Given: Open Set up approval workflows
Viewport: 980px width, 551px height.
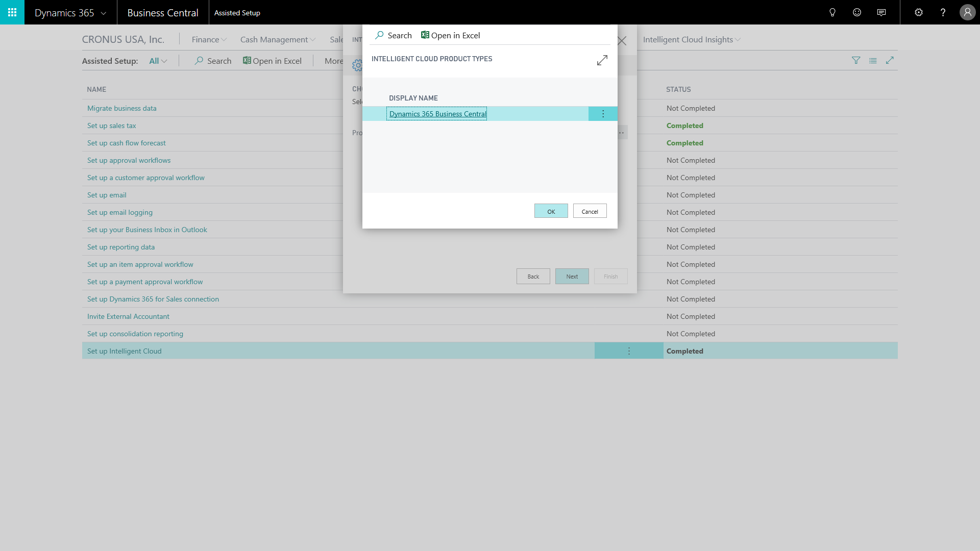Looking at the screenshot, I should 129,160.
